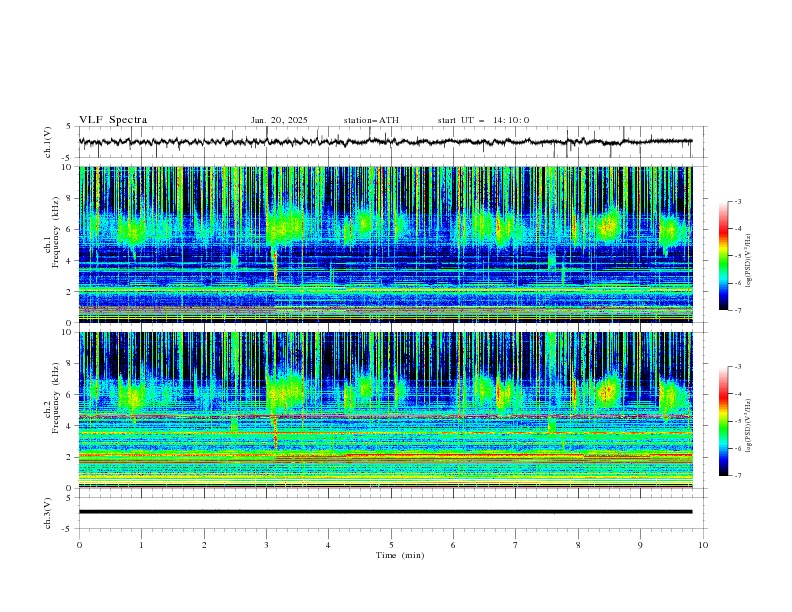792x612 pixels.
Task: Click time axis tick label '10'
Action: 703,545
